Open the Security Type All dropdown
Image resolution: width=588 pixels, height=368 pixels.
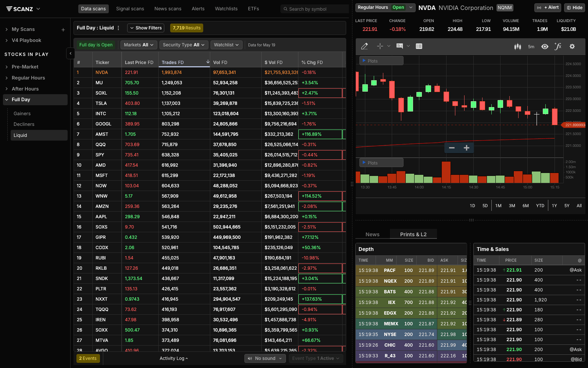(184, 45)
